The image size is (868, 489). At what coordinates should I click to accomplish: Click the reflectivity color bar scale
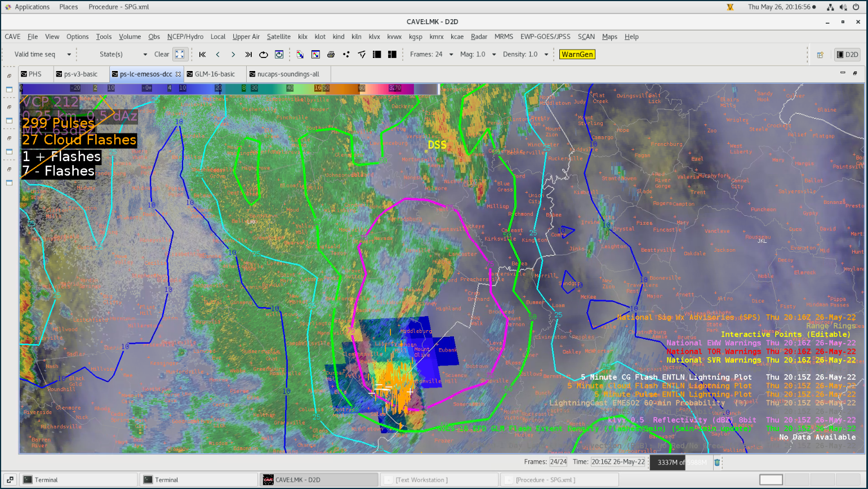(x=225, y=88)
